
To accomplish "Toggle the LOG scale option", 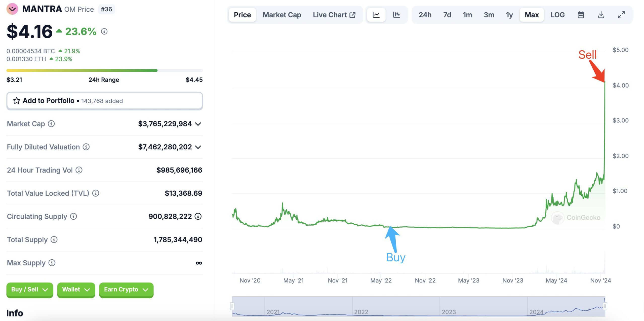I will [x=557, y=15].
